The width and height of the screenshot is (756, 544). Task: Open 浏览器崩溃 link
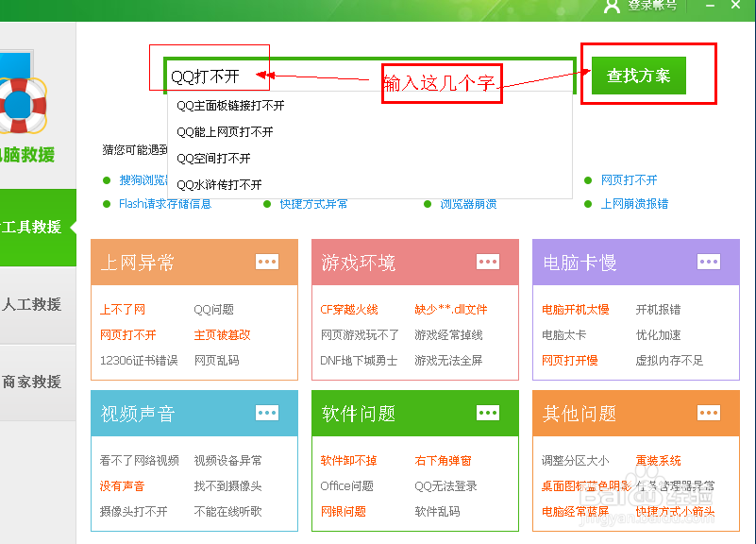click(x=468, y=204)
